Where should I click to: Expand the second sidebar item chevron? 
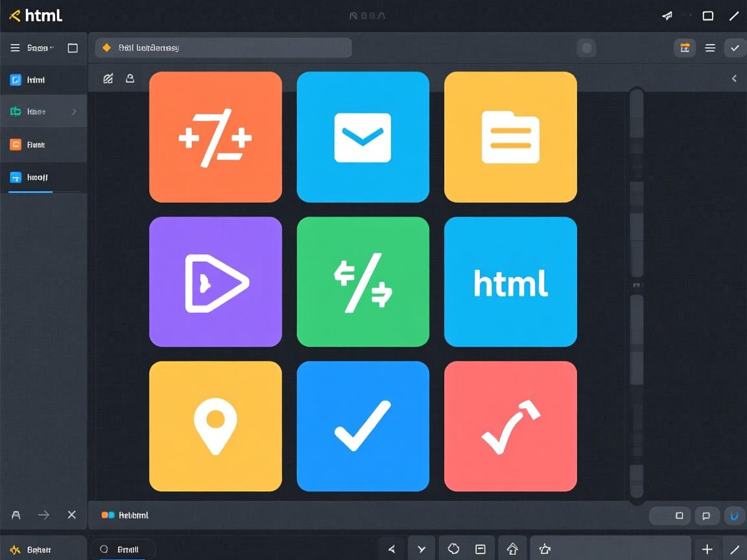tap(74, 112)
